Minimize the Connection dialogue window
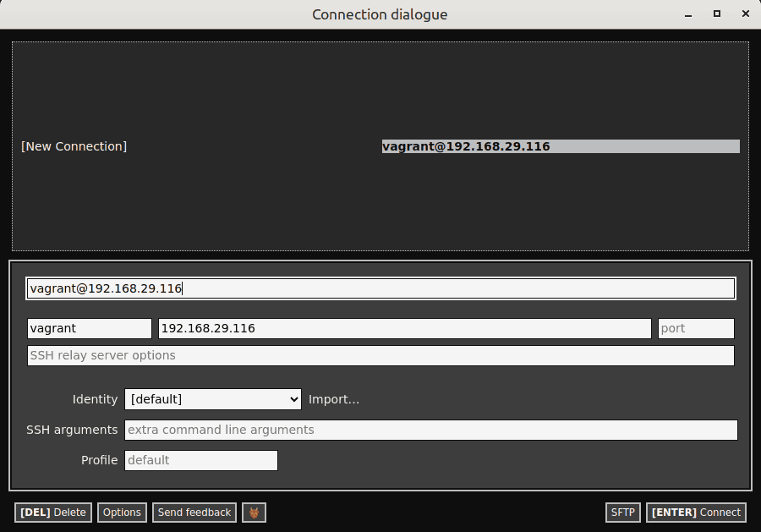This screenshot has height=532, width=761. [688, 14]
